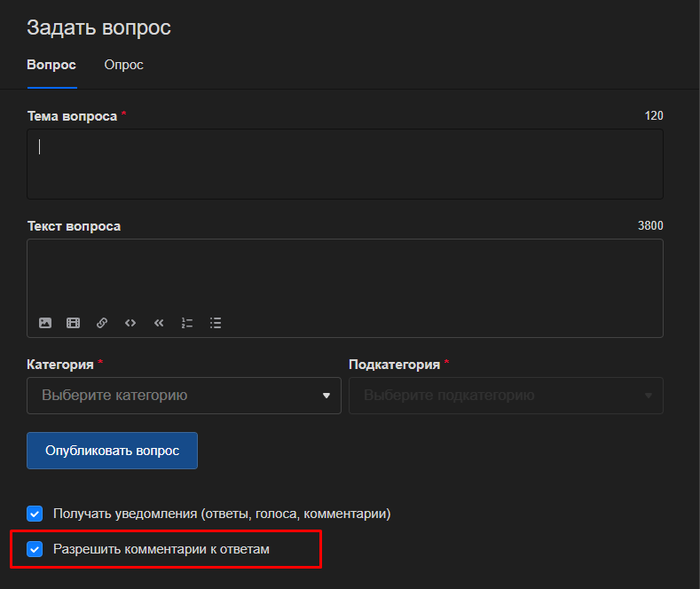
Task: Open the "Выберите категорию" dropdown
Action: [x=184, y=396]
